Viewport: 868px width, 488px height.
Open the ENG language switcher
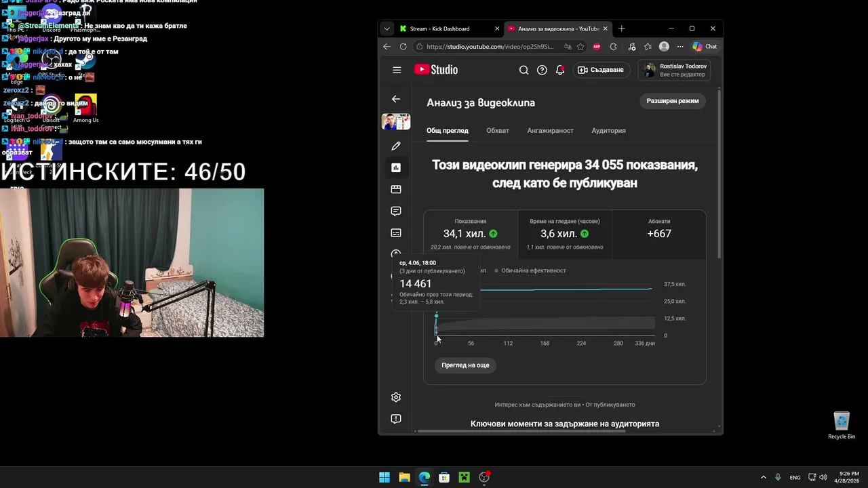(x=795, y=477)
